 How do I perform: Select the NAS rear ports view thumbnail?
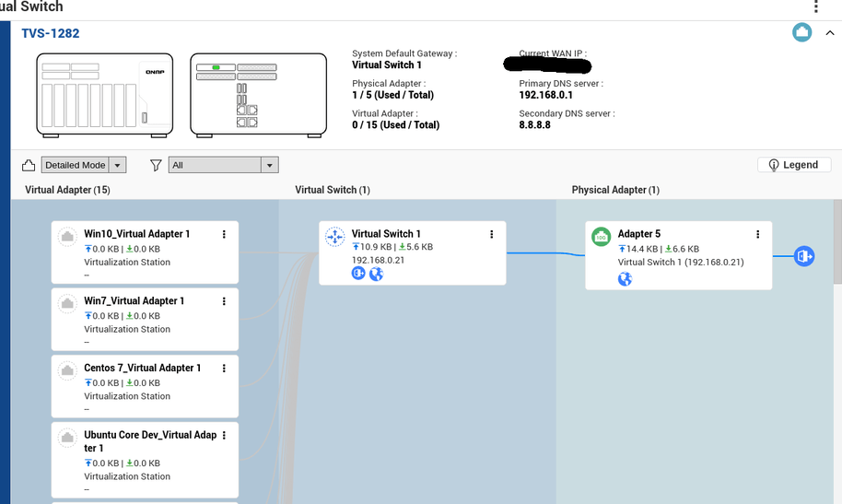tap(258, 95)
